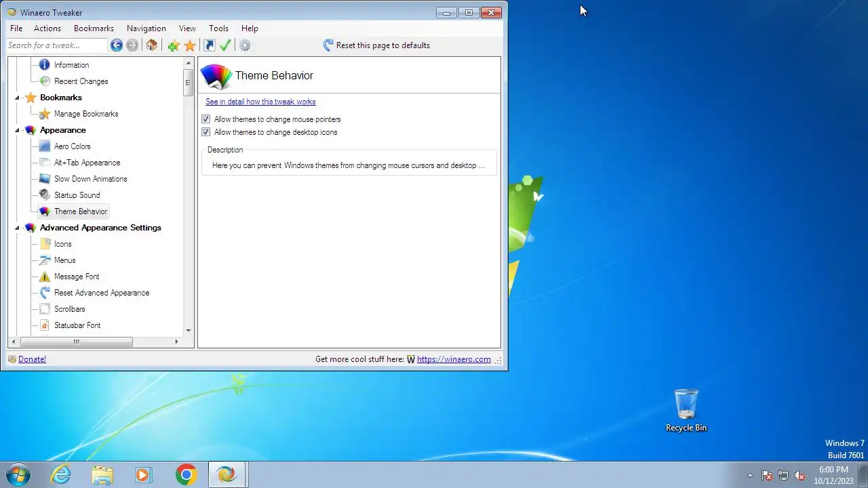The width and height of the screenshot is (868, 488).
Task: Select the Recycle Bin desktop icon
Action: 686,411
